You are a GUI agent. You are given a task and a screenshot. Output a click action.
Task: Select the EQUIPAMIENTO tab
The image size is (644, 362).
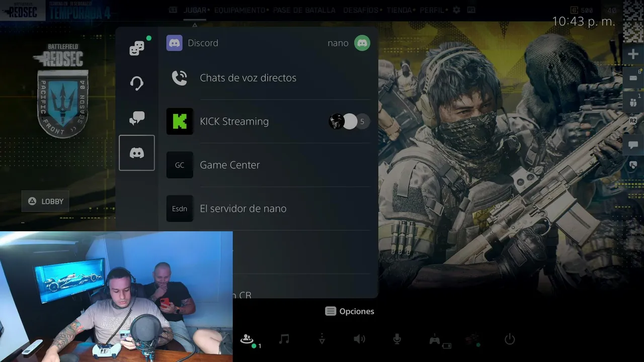click(x=239, y=10)
